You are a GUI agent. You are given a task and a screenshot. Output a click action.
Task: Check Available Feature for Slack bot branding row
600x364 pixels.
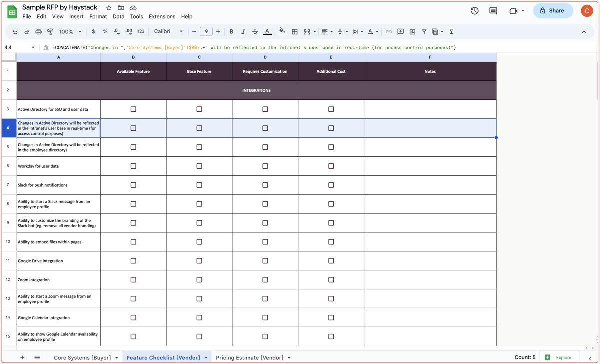point(133,223)
